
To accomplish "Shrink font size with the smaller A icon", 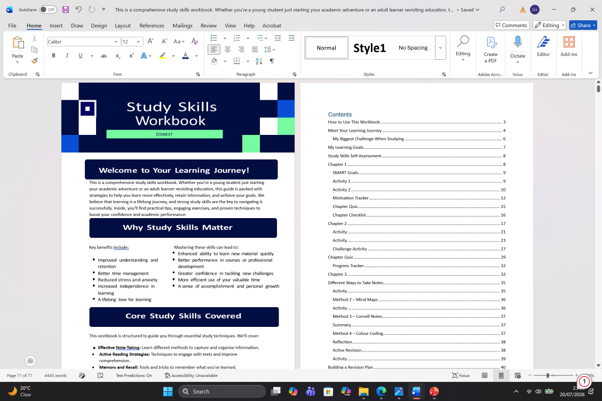I will point(164,41).
